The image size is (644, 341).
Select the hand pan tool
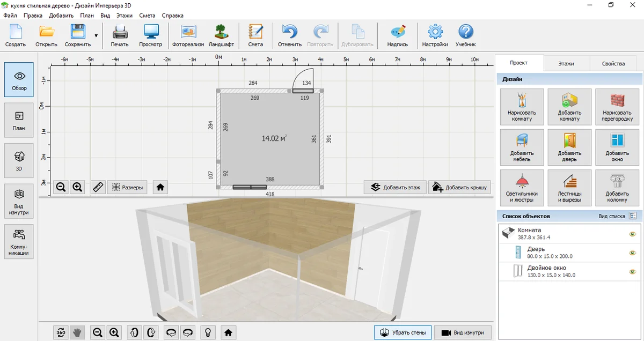(x=77, y=332)
